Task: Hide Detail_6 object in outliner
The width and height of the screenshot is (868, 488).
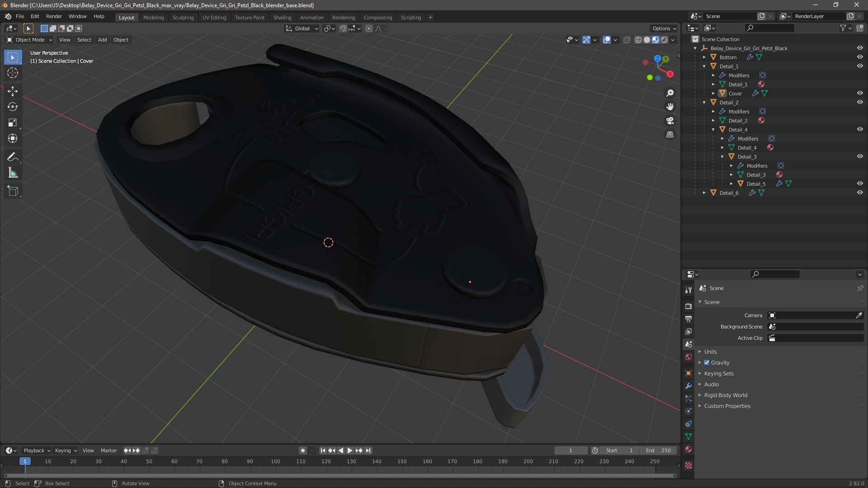Action: [860, 193]
